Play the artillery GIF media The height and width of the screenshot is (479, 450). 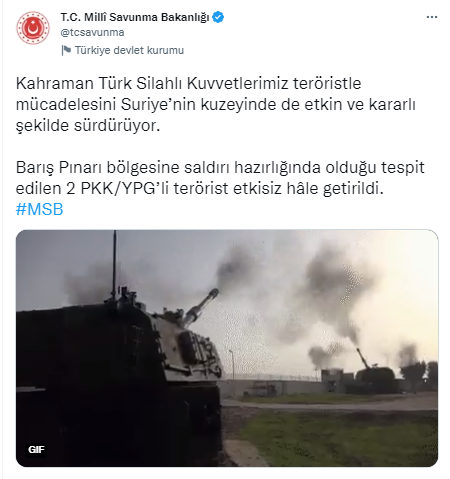[x=227, y=348]
